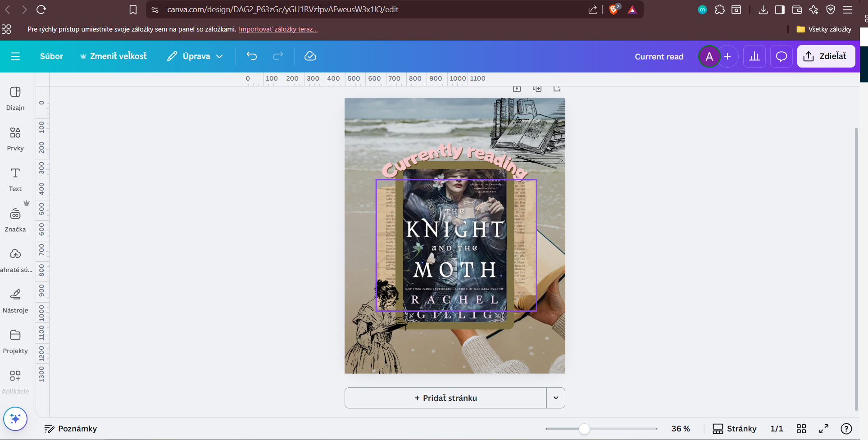Image resolution: width=868 pixels, height=440 pixels.
Task: Open grid view of pages
Action: click(x=801, y=429)
